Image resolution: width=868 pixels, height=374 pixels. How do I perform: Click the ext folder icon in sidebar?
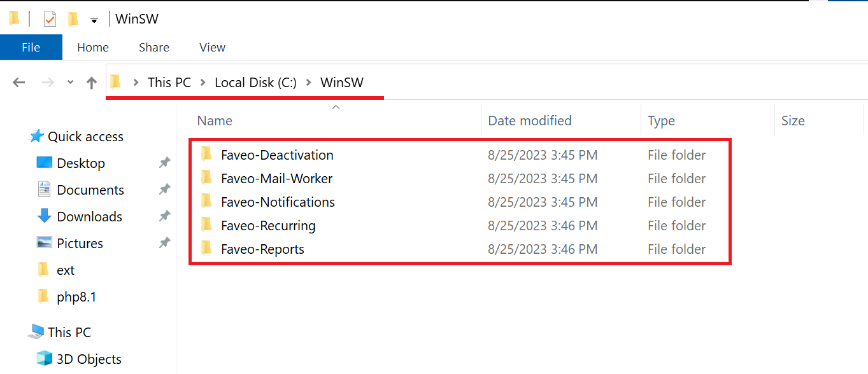[x=44, y=269]
